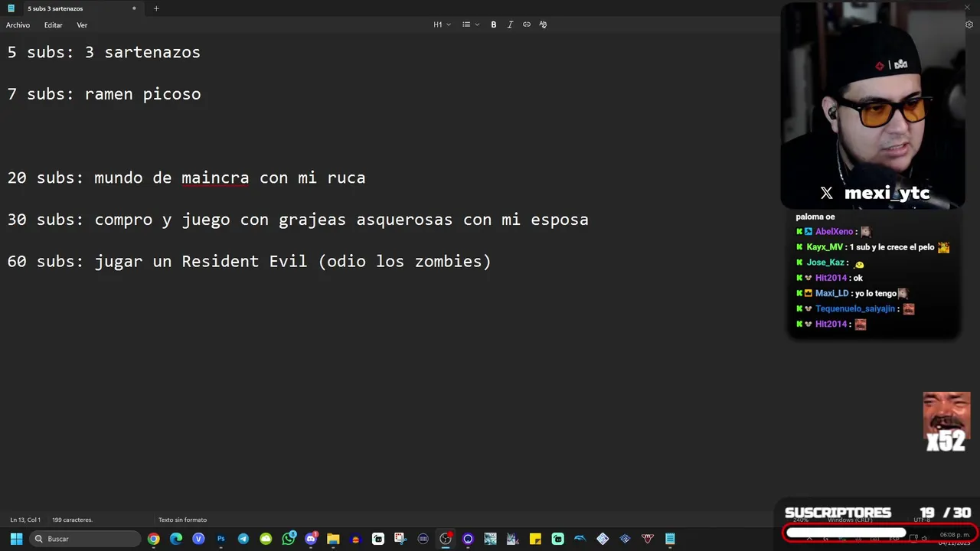Open the Ver menu
The width and height of the screenshot is (980, 551).
coord(82,25)
